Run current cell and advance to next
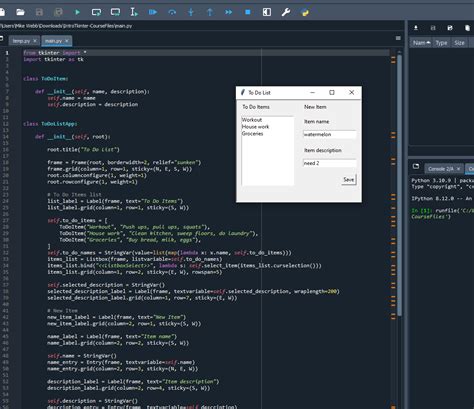 click(115, 12)
